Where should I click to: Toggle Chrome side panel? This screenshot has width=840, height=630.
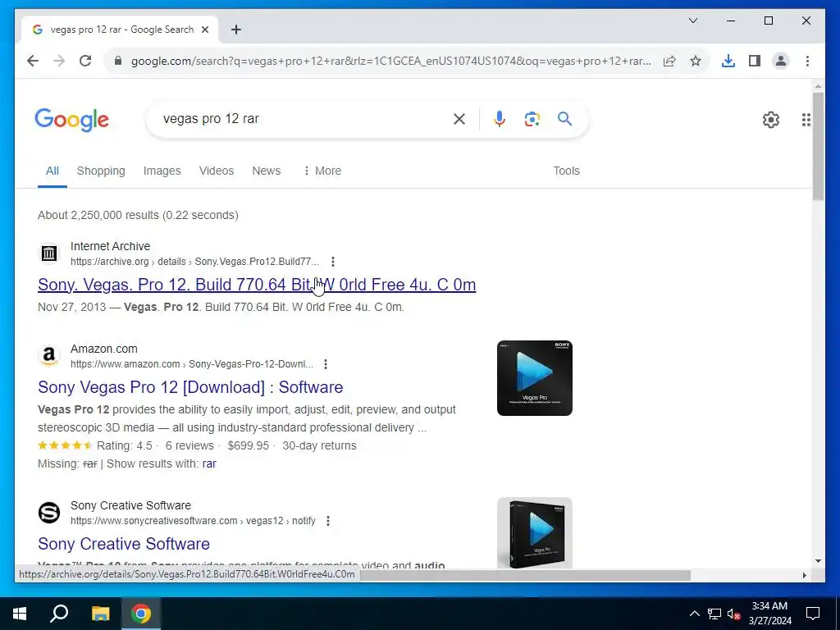point(755,61)
